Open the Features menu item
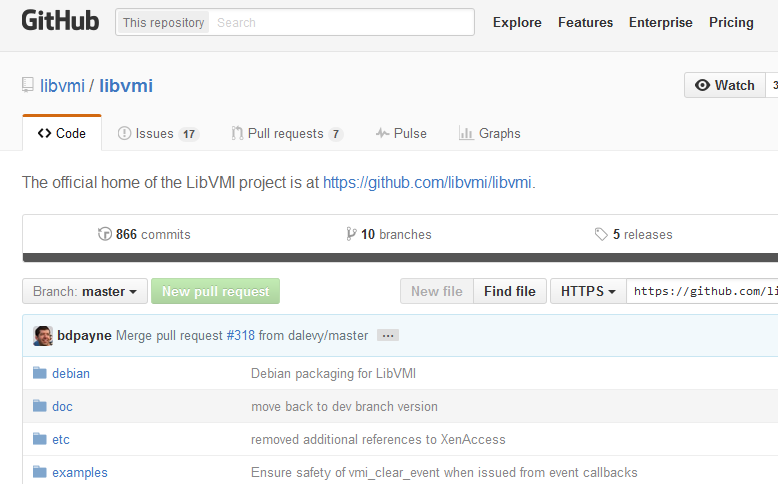The width and height of the screenshot is (778, 484). [x=585, y=22]
